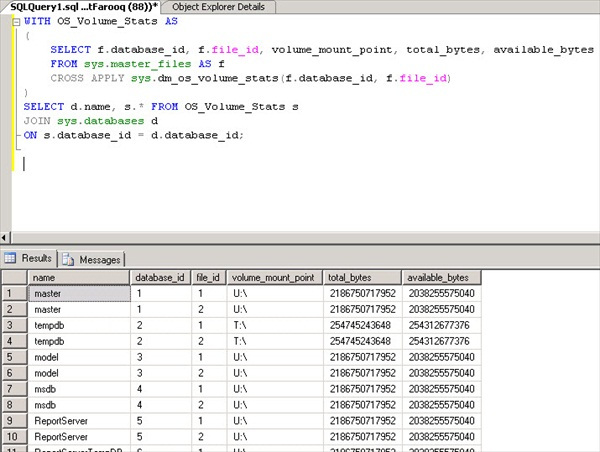Screen dimensions: 600x452
Task: Click the Messages tab icon
Action: click(x=69, y=259)
